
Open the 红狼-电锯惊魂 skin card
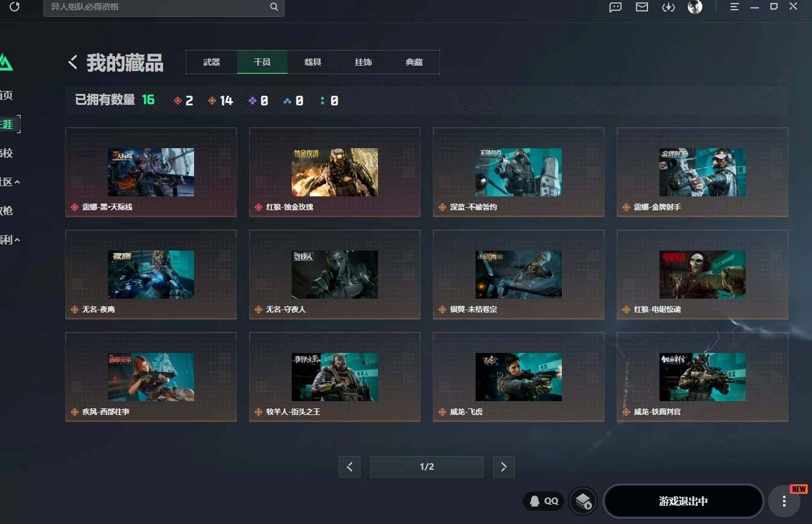point(702,275)
